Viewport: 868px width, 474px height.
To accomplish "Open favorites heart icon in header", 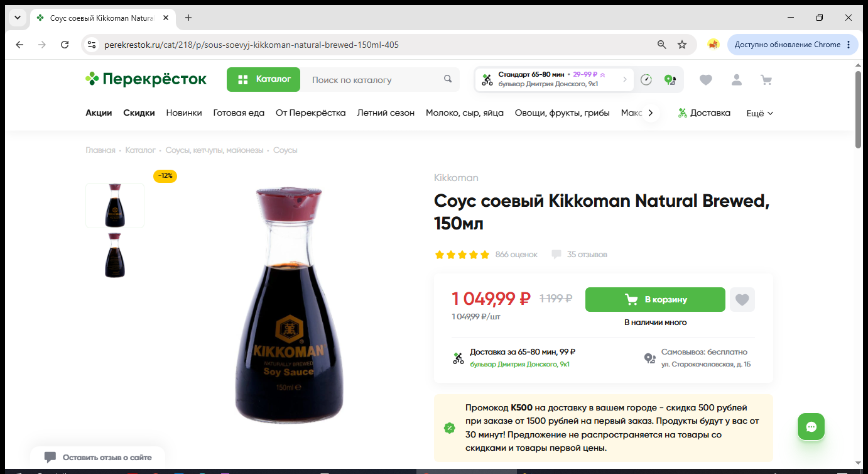I will pos(706,80).
